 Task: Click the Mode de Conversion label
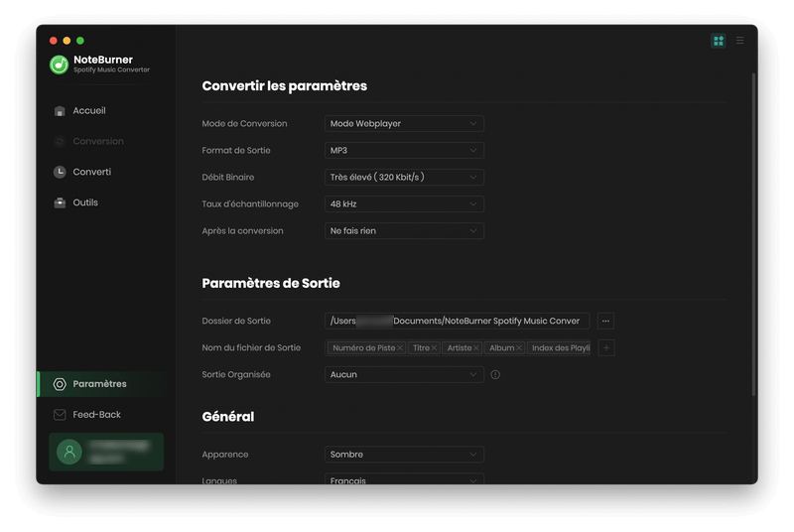pyautogui.click(x=244, y=123)
